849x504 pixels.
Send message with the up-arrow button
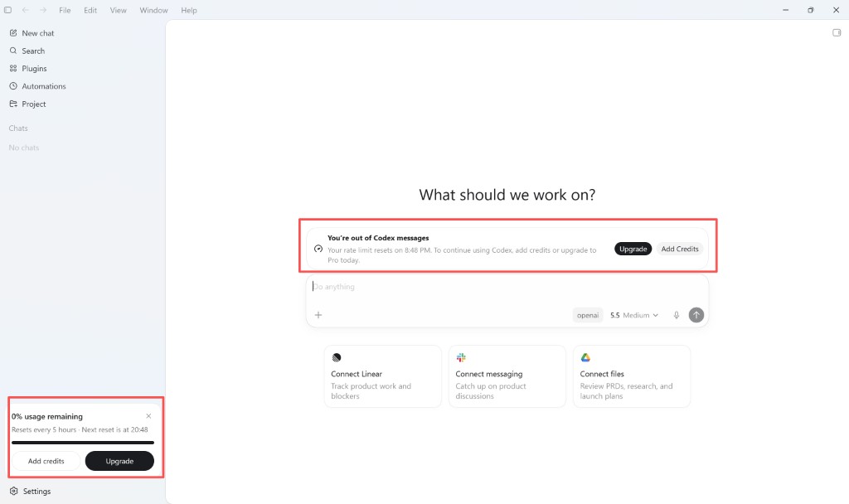[696, 315]
